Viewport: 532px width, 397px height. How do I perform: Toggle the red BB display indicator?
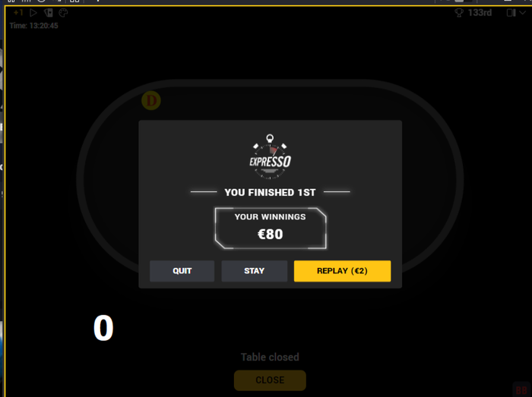521,390
